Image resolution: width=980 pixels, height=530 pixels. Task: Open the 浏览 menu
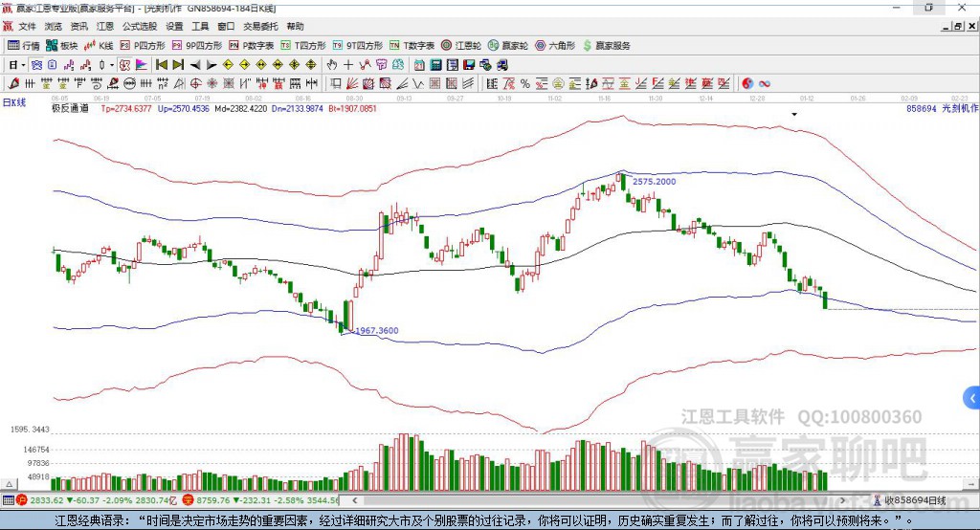click(x=54, y=26)
